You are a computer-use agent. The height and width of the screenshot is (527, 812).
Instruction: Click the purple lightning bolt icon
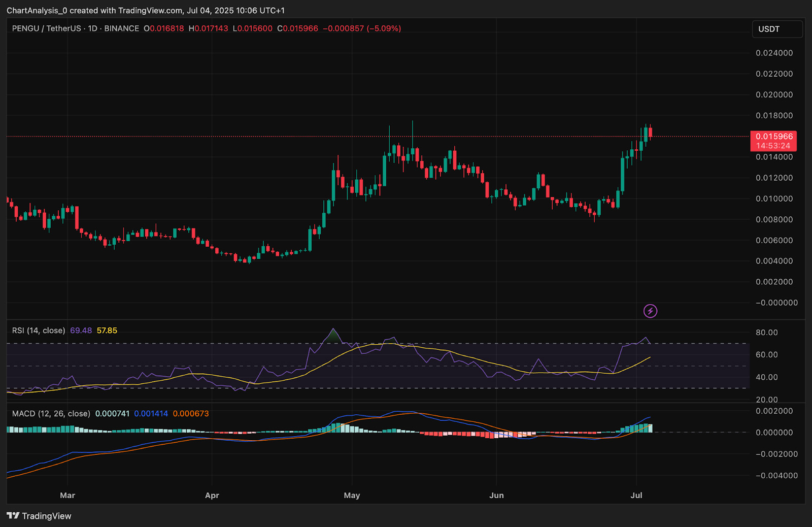650,311
